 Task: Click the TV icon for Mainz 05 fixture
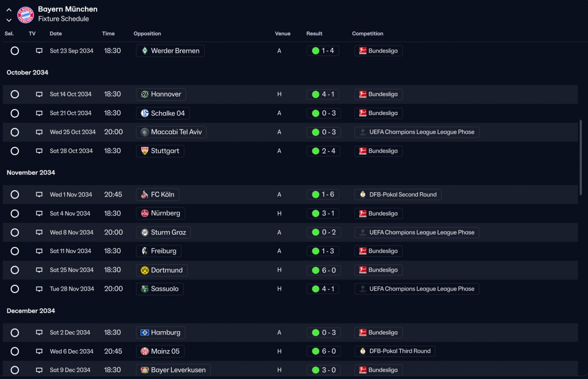[39, 351]
